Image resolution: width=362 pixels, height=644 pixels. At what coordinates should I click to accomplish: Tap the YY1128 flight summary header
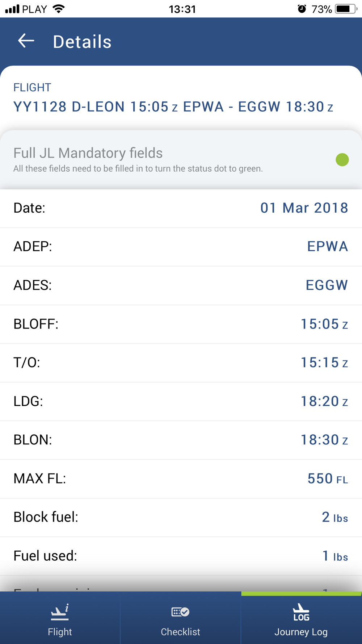[173, 107]
